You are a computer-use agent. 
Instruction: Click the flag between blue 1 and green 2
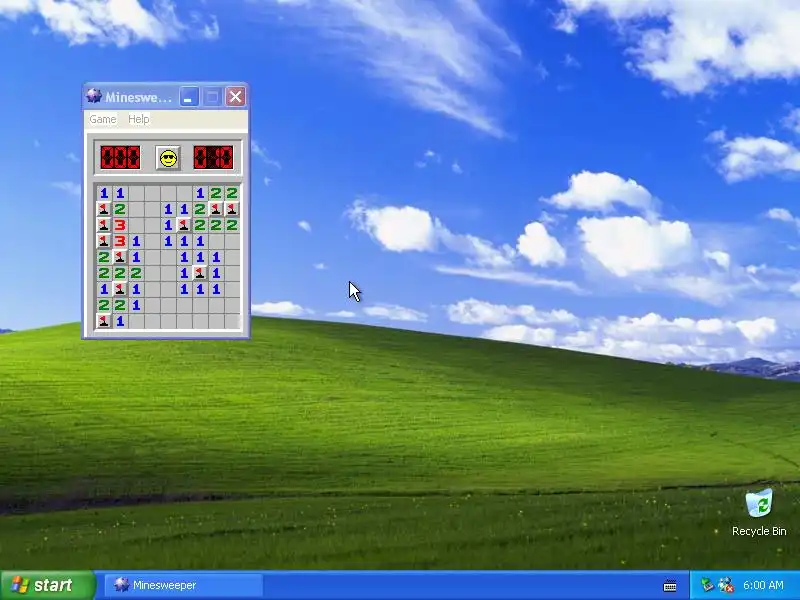[x=184, y=225]
